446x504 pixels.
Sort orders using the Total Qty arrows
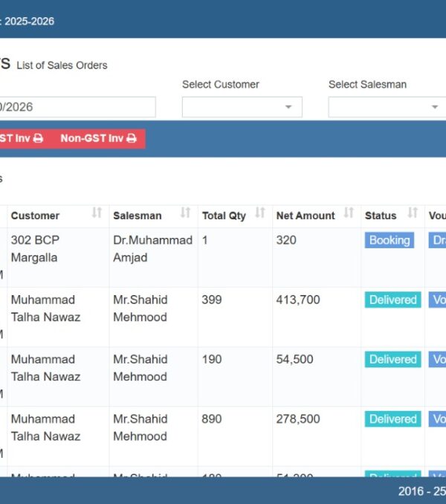(x=260, y=213)
